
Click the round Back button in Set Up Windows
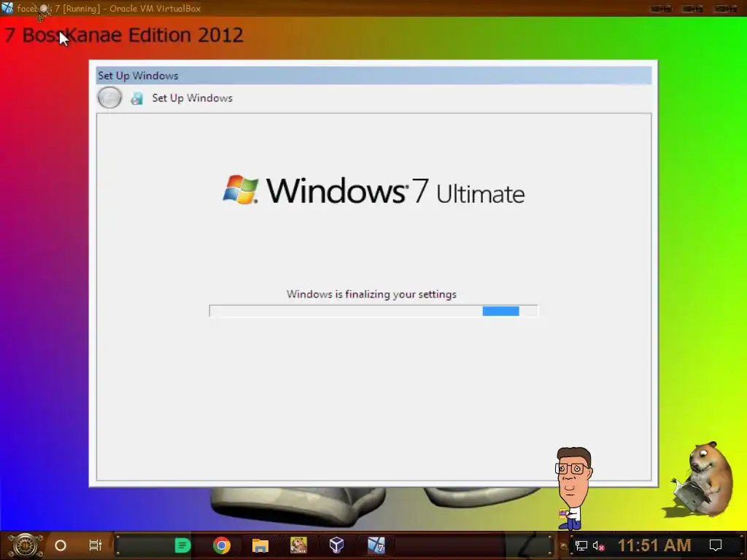point(109,98)
